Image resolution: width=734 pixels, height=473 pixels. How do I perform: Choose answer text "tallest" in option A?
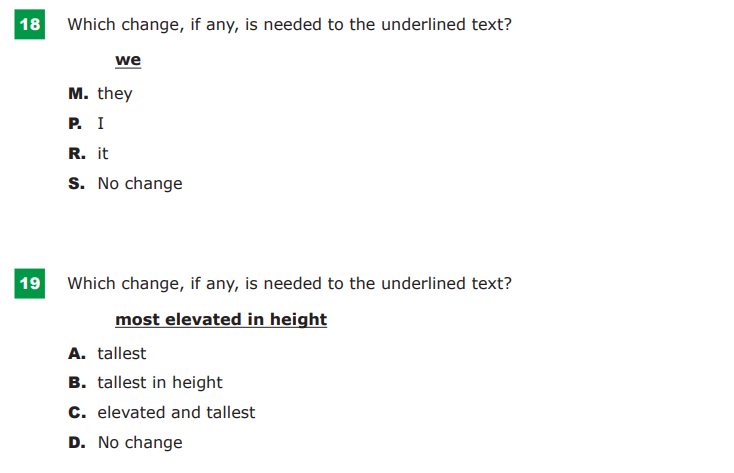pyautogui.click(x=122, y=353)
